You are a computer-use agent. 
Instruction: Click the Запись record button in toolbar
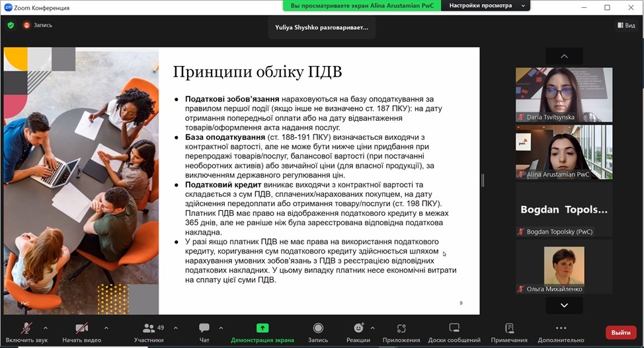pos(318,332)
